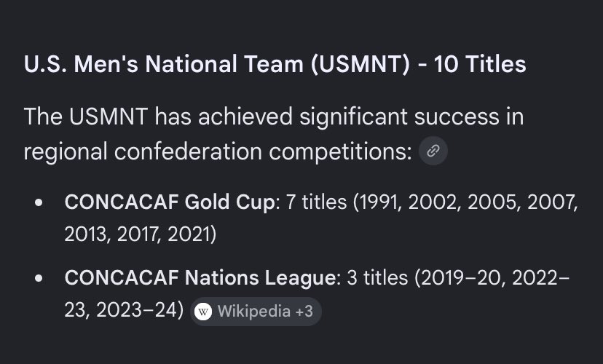Screen dimensions: 603x364
Task: Click the "3 titles" text
Action: (x=377, y=277)
